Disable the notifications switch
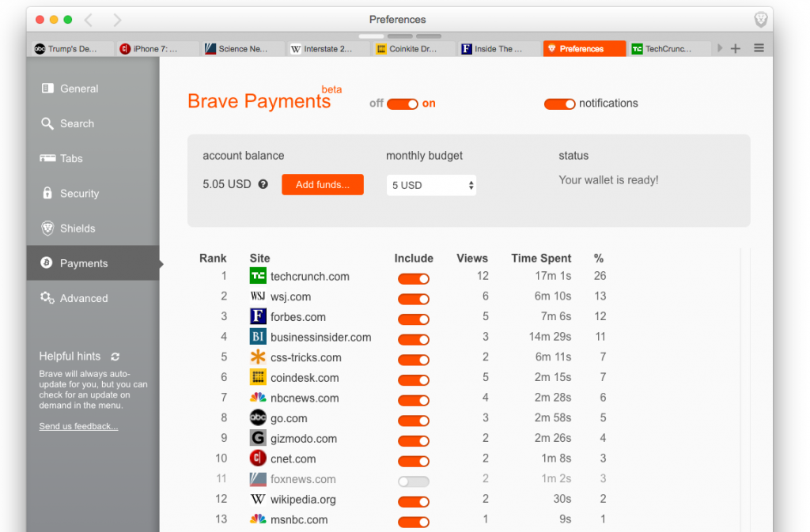810x532 pixels. click(x=560, y=104)
